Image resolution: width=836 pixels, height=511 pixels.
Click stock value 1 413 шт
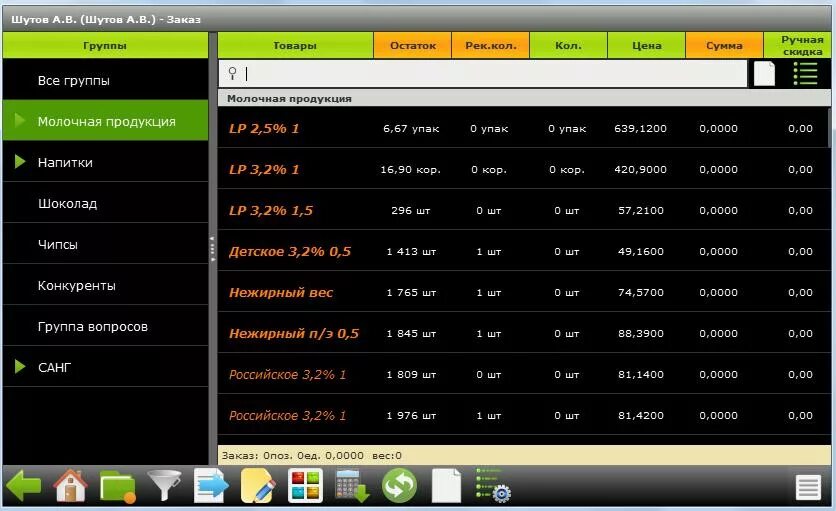(411, 252)
